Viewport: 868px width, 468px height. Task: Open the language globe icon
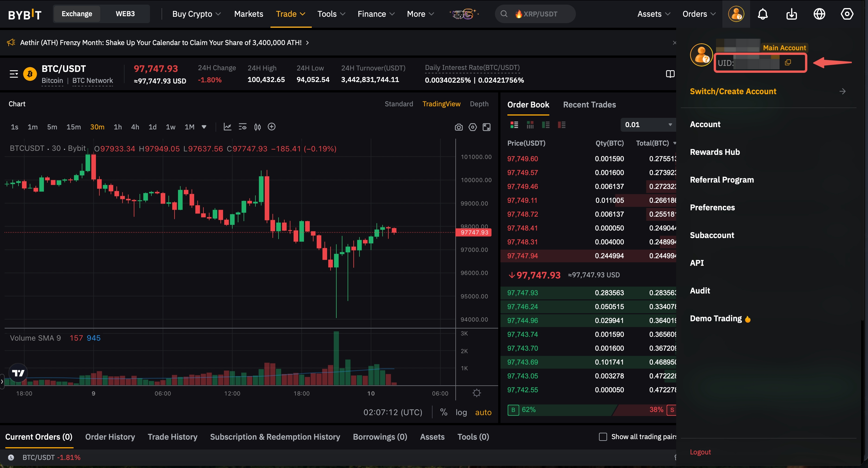[x=819, y=14]
